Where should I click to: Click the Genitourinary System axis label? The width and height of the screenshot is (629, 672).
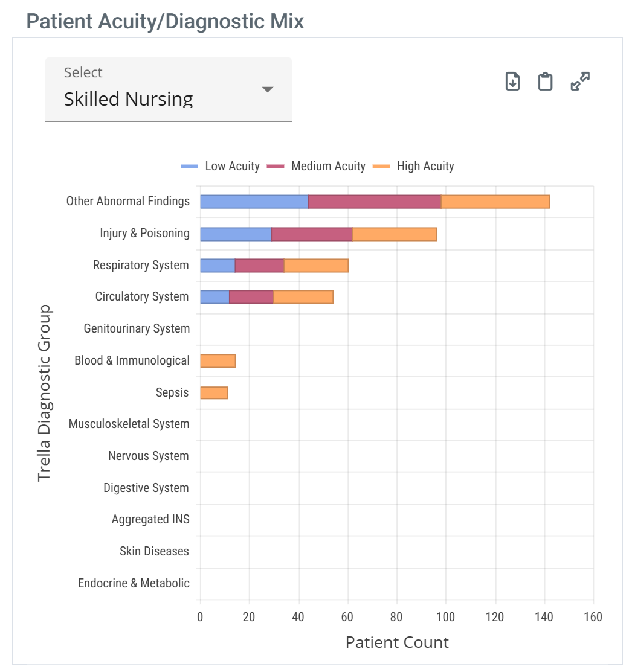point(137,329)
